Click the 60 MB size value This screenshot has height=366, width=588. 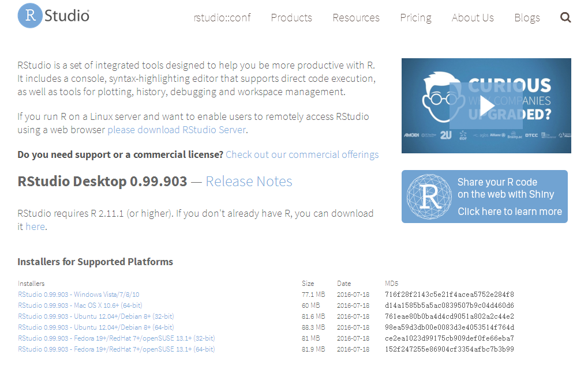click(x=311, y=305)
